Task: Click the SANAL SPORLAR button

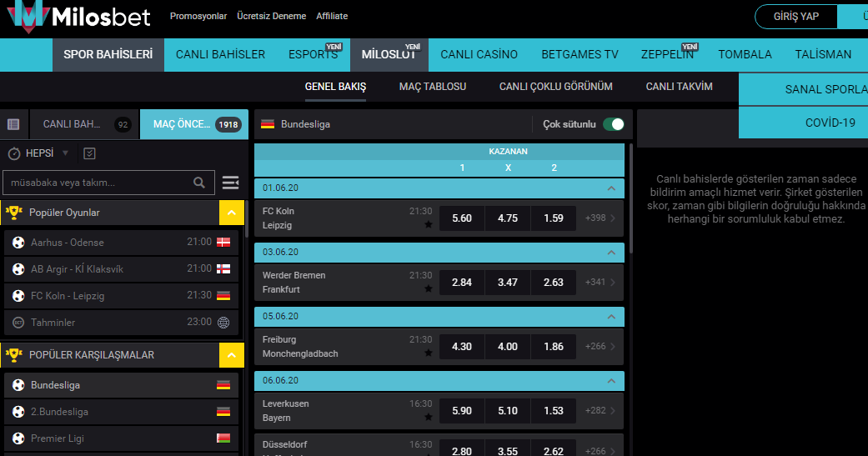Action: [803, 89]
